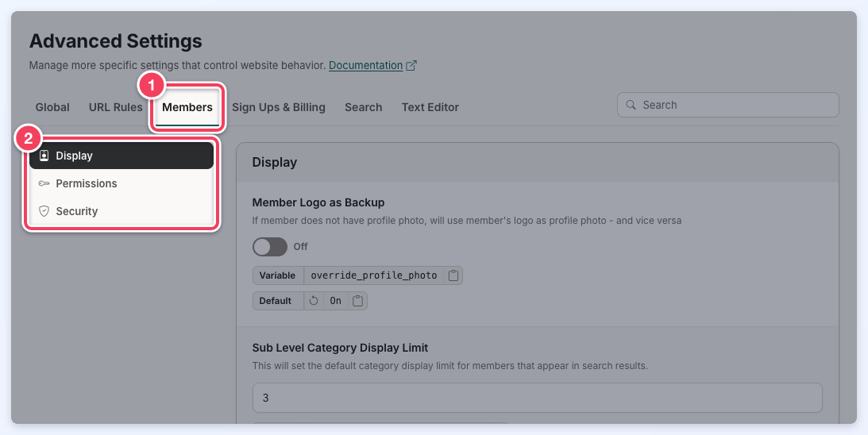Go to the Search settings tab

(363, 107)
